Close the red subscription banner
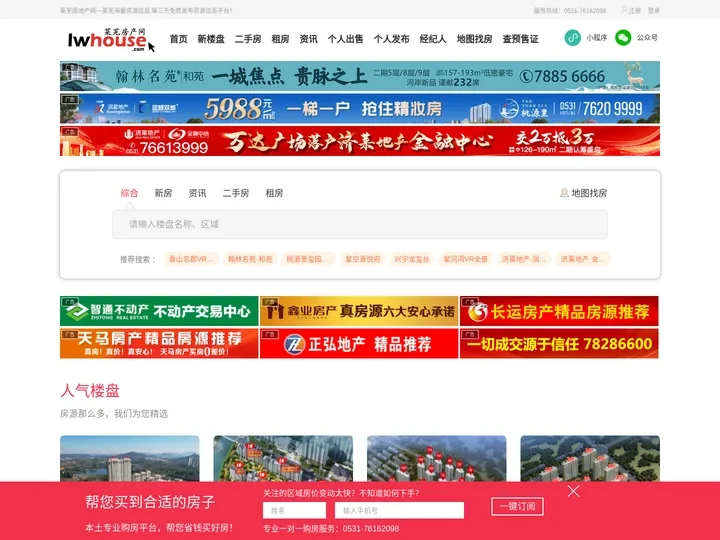720x540 pixels. 573,491
